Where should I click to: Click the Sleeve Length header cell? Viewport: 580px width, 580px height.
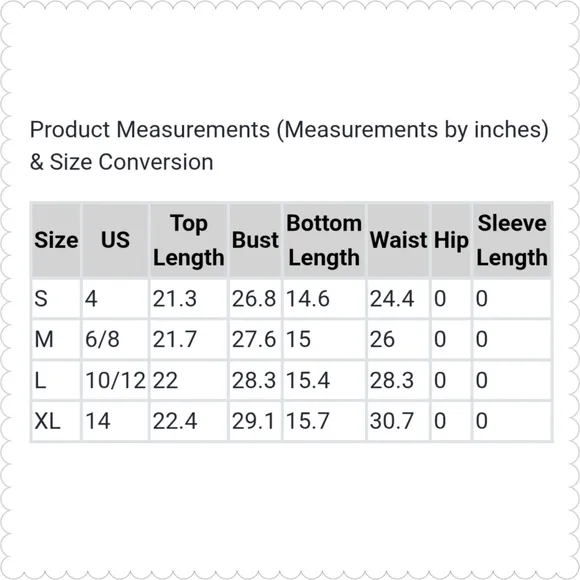pyautogui.click(x=512, y=240)
